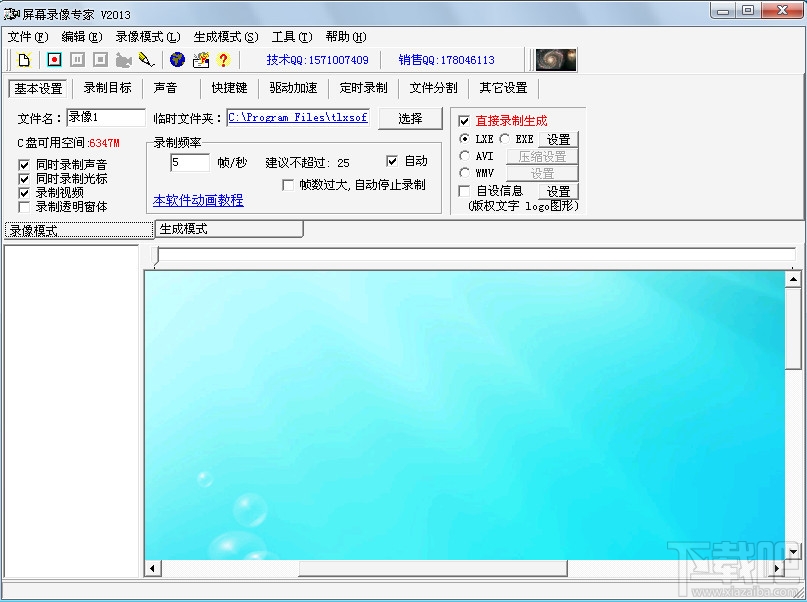Switch to the 定时录制 tab

[363, 88]
